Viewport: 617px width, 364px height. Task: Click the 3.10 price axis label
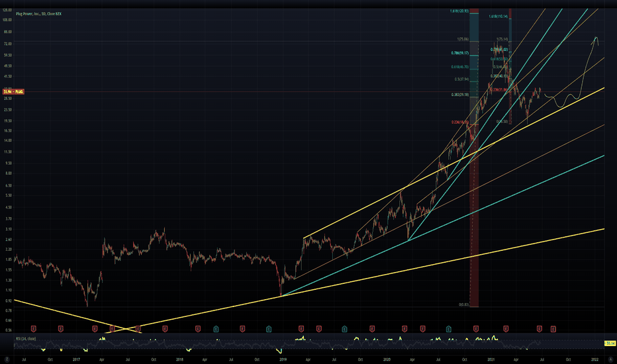8,229
